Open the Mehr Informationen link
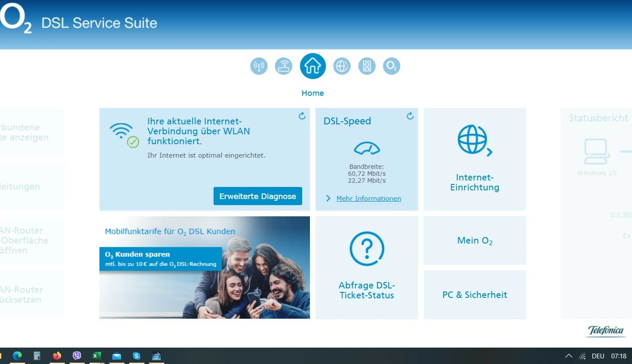Image resolution: width=632 pixels, height=364 pixels. pos(369,199)
